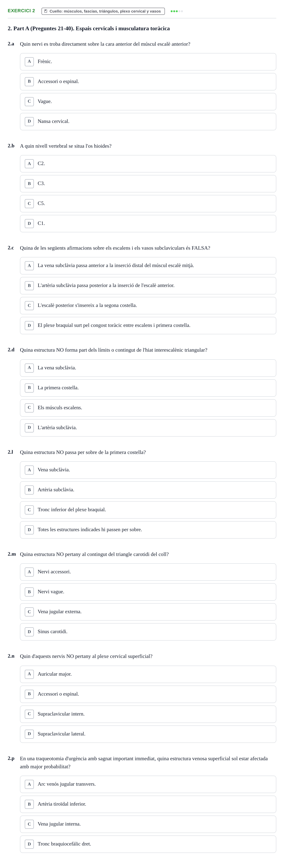This screenshot has width=284, height=868.
Task: Pick C5 as the hioides vertebral level
Action: tap(148, 203)
